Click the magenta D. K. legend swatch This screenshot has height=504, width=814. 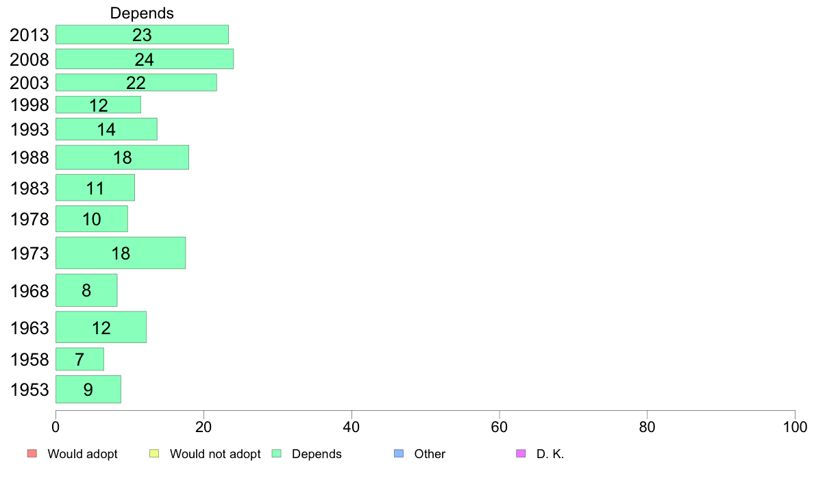tap(521, 453)
